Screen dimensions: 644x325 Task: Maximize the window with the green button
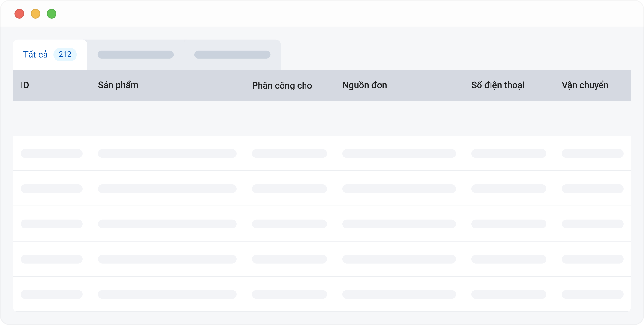52,14
